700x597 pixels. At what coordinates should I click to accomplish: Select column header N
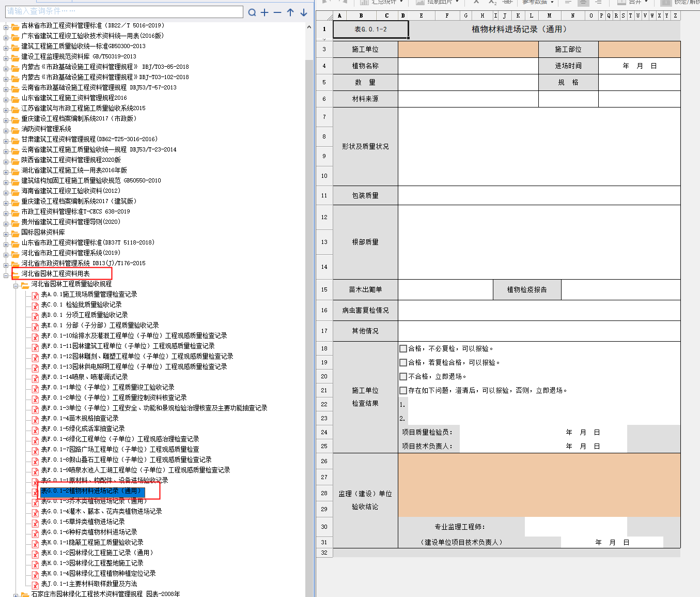[x=572, y=16]
